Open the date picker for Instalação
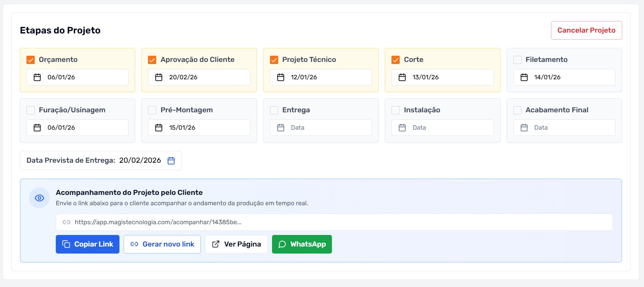This screenshot has width=644, height=287. click(402, 128)
